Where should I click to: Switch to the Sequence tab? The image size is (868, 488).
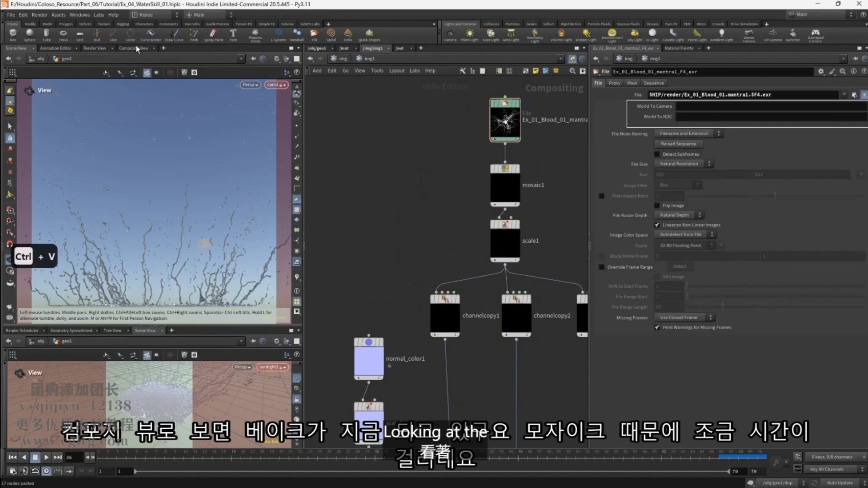click(x=653, y=83)
